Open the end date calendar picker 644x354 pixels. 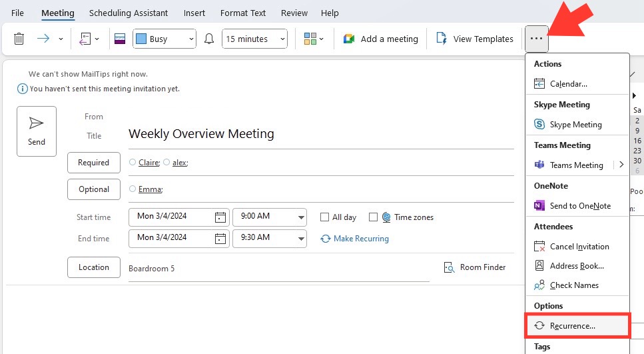pyautogui.click(x=220, y=239)
